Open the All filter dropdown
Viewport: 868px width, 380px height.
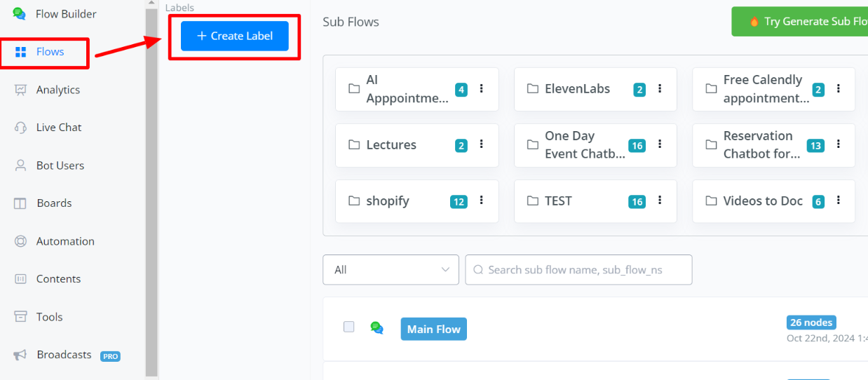tap(391, 270)
